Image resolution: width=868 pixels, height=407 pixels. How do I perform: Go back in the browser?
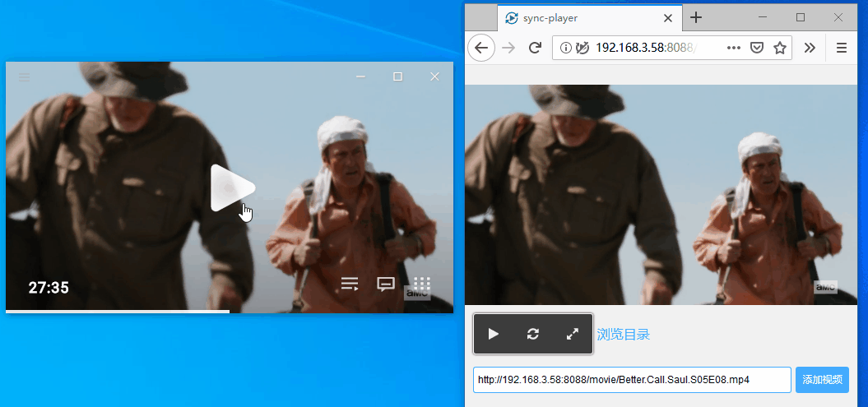click(481, 48)
